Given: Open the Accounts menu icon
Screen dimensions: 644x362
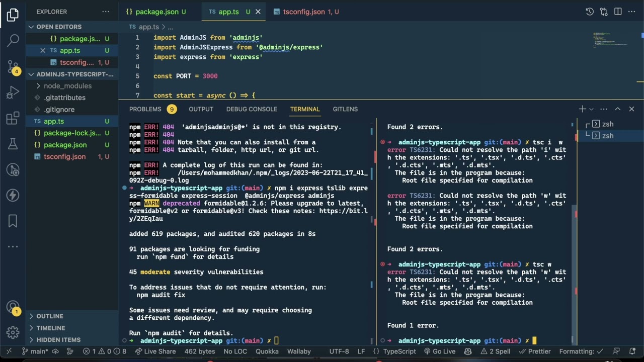Looking at the screenshot, I should click(x=13, y=308).
